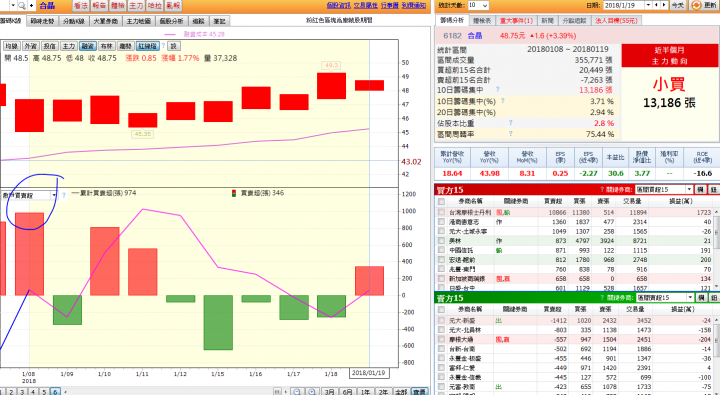Open the 重大事件(1) tab
The image size is (720, 395).
pyautogui.click(x=516, y=21)
